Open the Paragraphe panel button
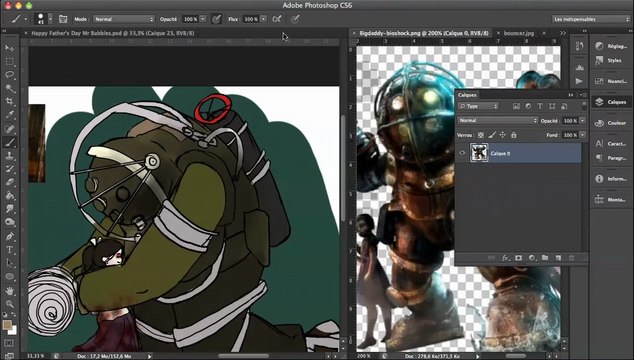Viewport: 634px width, 360px height. (x=611, y=158)
